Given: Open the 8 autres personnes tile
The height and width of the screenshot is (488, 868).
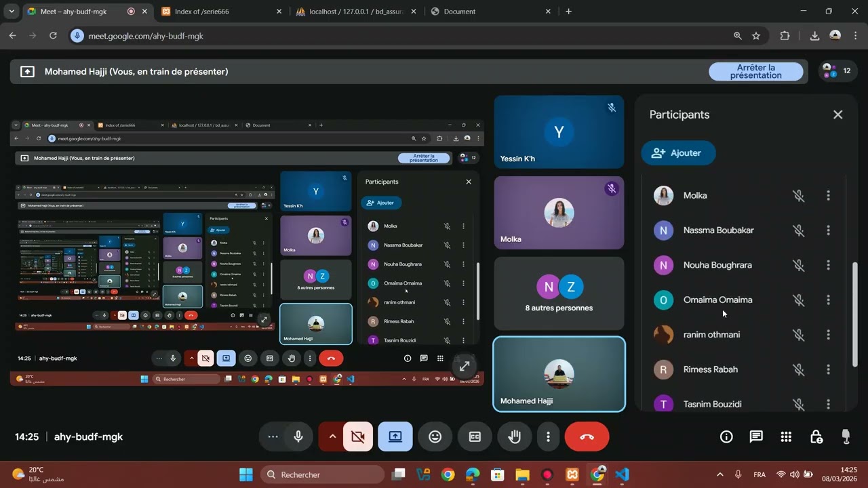Looking at the screenshot, I should [x=559, y=293].
